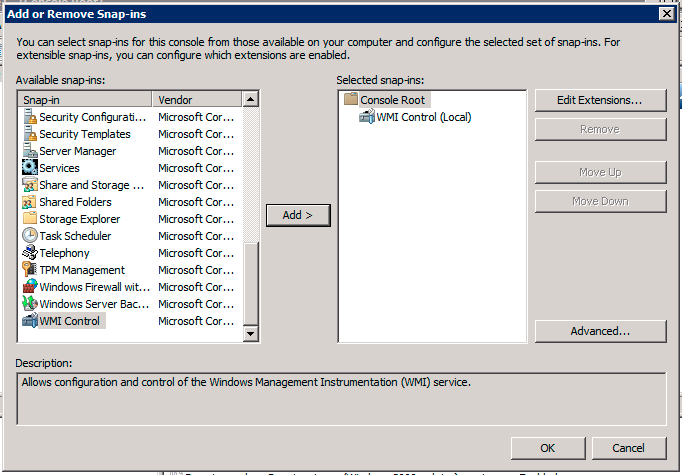Click the snap-in description text box
682x475 pixels.
coord(341,398)
